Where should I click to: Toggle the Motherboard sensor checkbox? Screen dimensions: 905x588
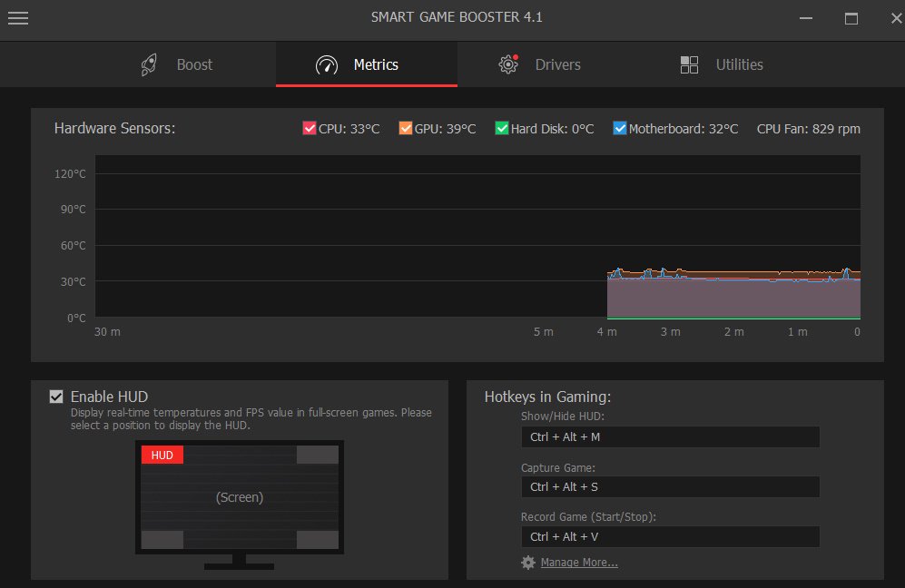(x=619, y=129)
